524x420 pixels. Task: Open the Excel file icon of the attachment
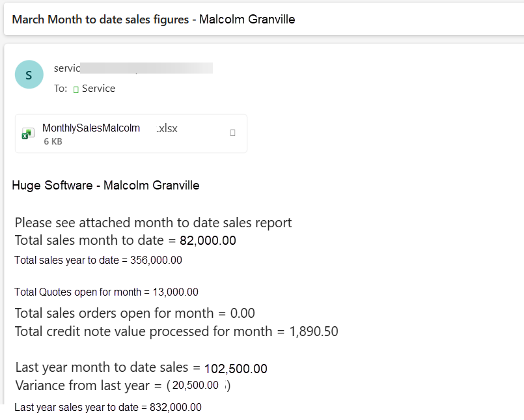(x=28, y=133)
